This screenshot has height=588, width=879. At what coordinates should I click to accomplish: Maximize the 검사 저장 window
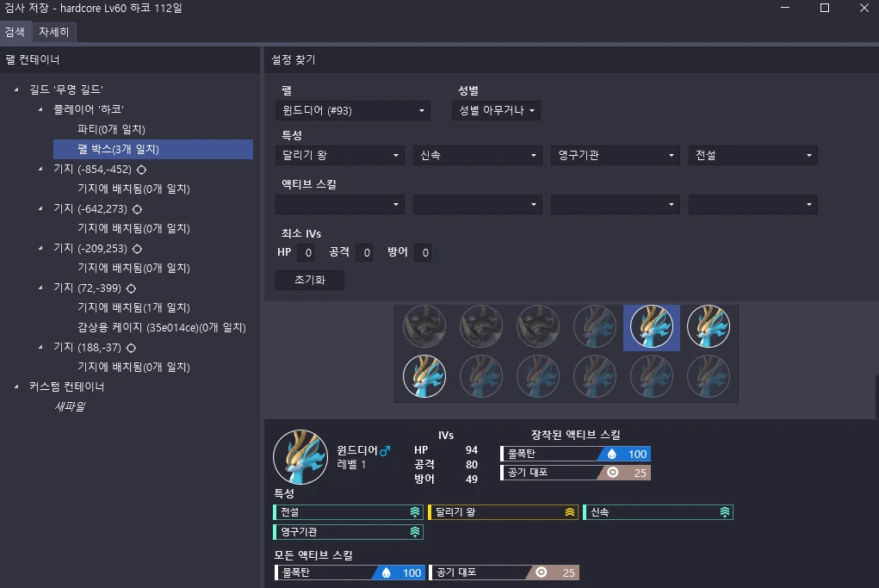click(x=825, y=8)
